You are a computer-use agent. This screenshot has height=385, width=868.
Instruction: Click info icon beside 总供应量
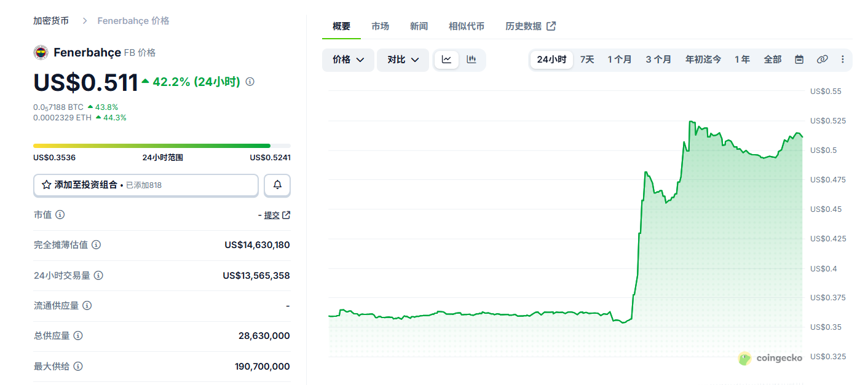pos(78,336)
